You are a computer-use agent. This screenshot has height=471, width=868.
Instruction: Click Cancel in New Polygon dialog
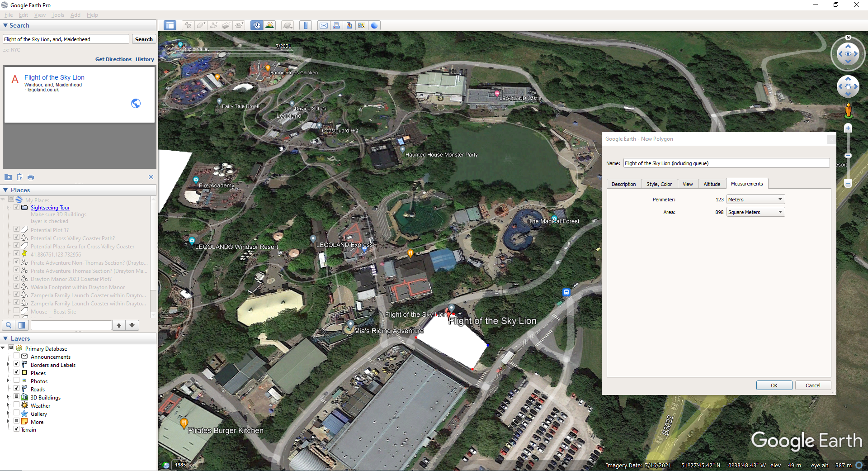(813, 385)
